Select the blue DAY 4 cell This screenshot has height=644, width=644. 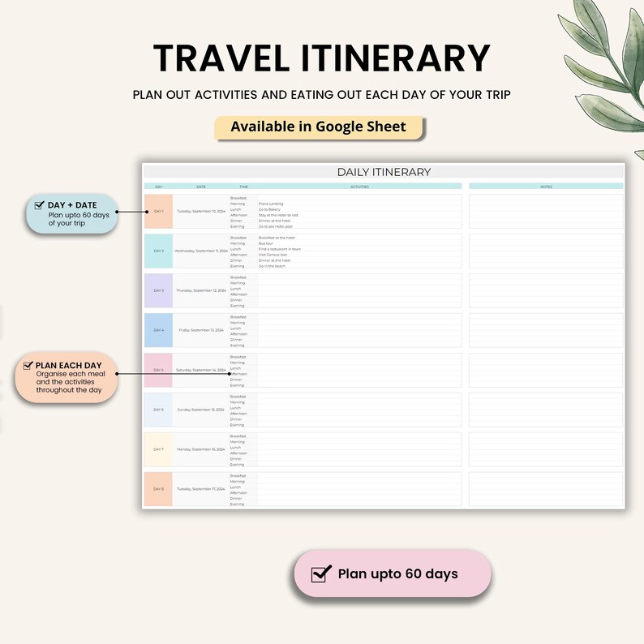[x=158, y=330]
